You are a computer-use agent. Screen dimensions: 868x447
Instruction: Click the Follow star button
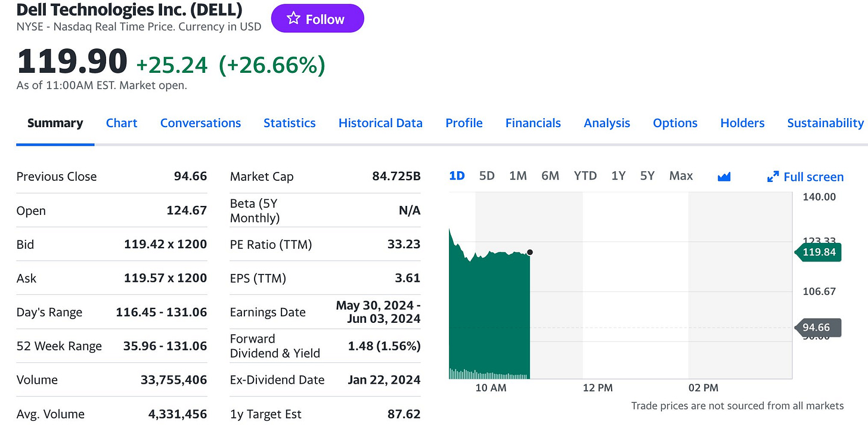(317, 19)
